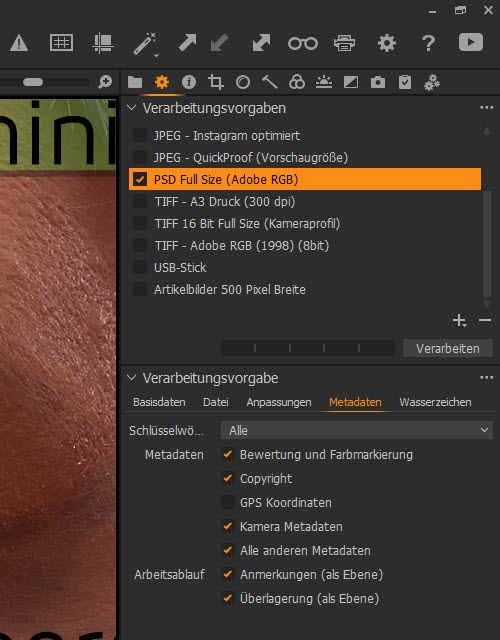Apply adjustments with the down arrow
The width and height of the screenshot is (500, 640).
coord(219,43)
